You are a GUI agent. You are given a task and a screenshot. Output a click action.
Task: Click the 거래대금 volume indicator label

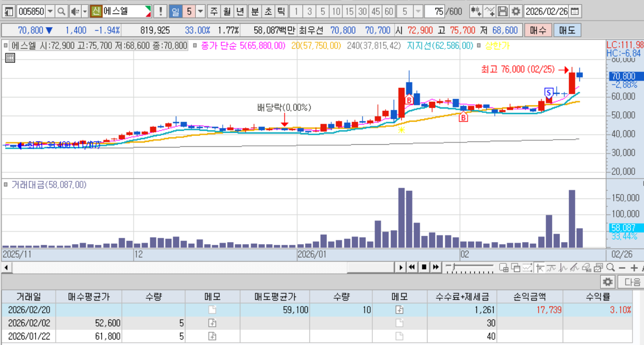(48, 185)
